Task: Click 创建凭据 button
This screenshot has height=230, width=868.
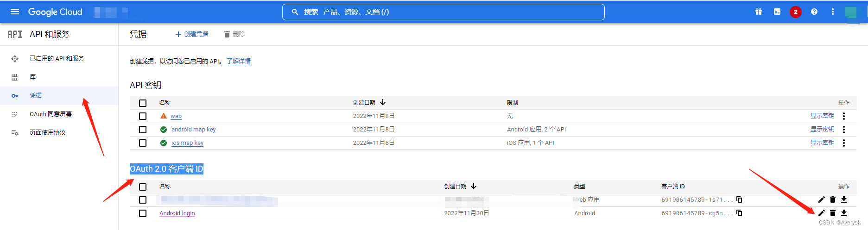Action: (191, 34)
